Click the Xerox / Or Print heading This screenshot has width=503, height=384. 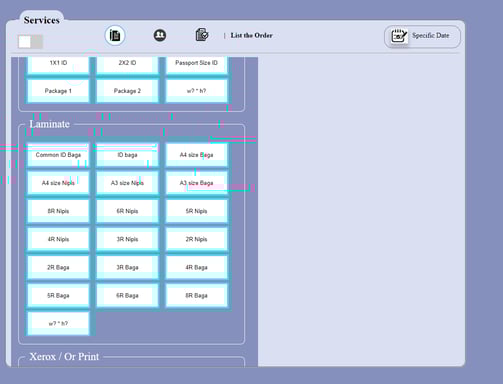pyautogui.click(x=64, y=357)
